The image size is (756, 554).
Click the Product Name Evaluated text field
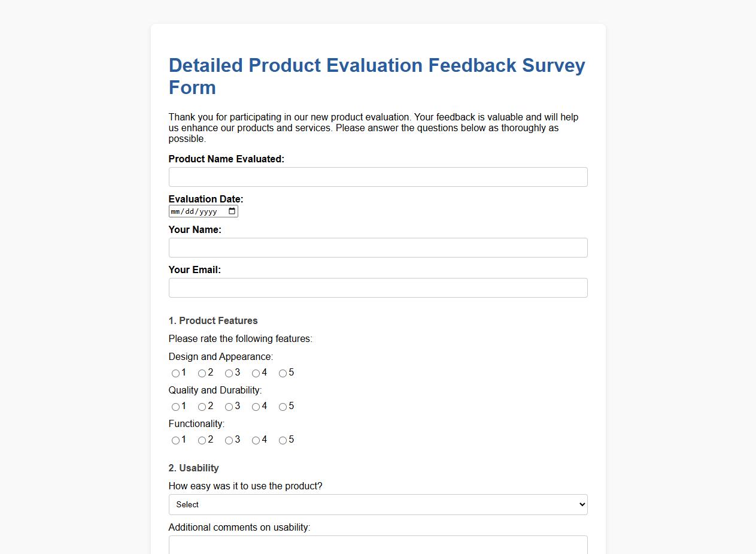click(x=378, y=177)
